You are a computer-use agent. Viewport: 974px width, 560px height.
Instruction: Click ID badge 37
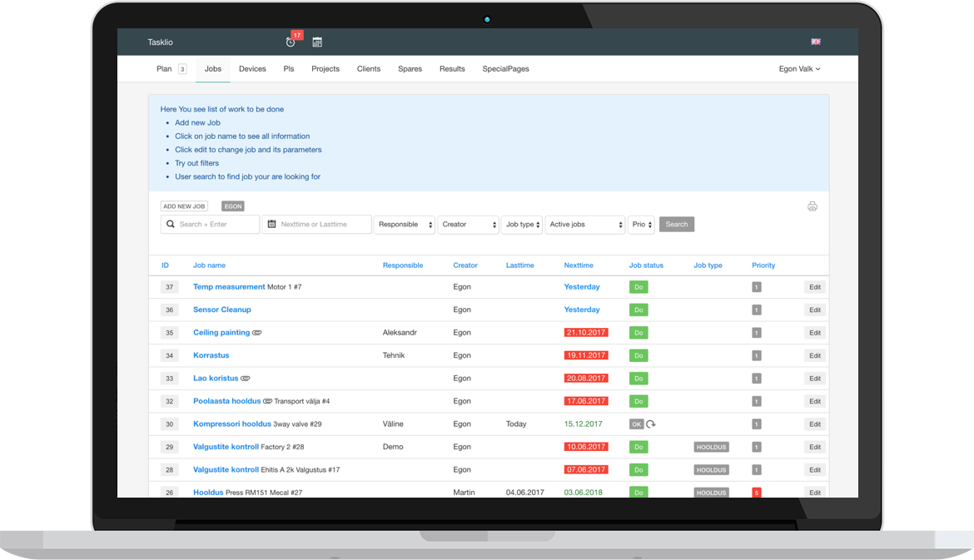[169, 287]
